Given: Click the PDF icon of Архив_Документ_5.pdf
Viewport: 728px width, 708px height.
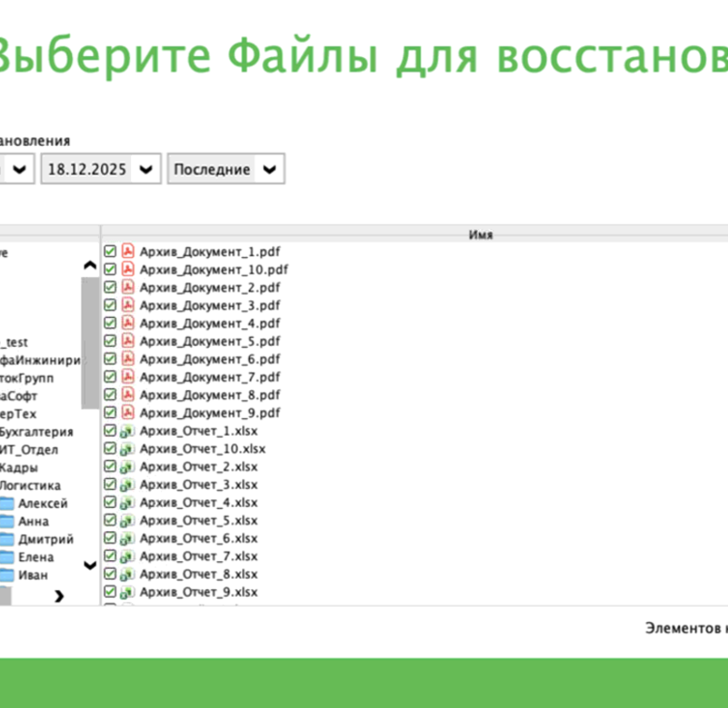Looking at the screenshot, I should point(127,341).
